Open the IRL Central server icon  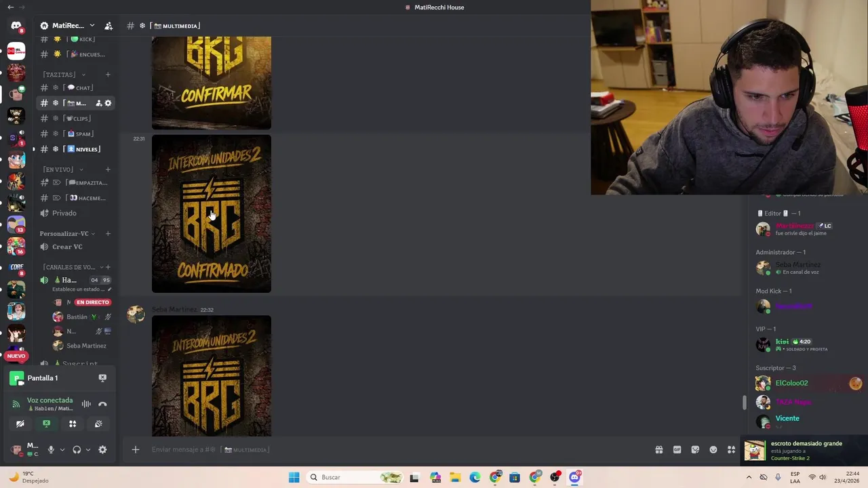click(16, 51)
